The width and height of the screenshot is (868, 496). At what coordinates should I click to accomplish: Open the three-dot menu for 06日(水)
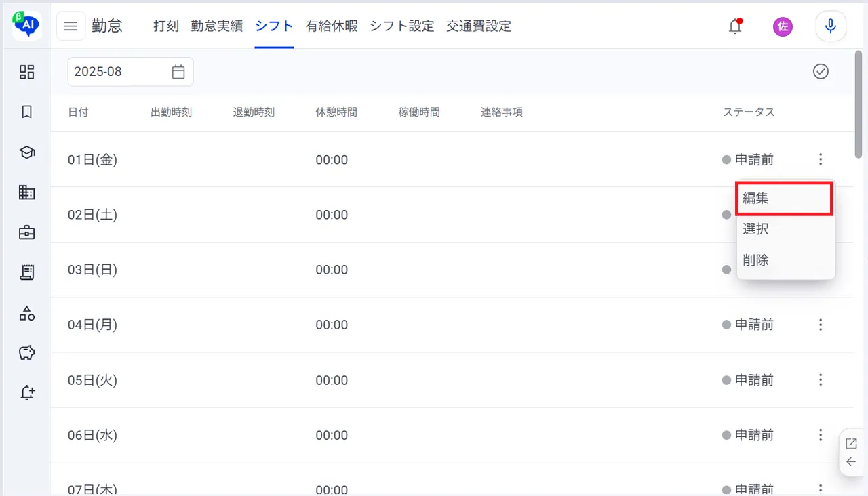click(x=821, y=435)
